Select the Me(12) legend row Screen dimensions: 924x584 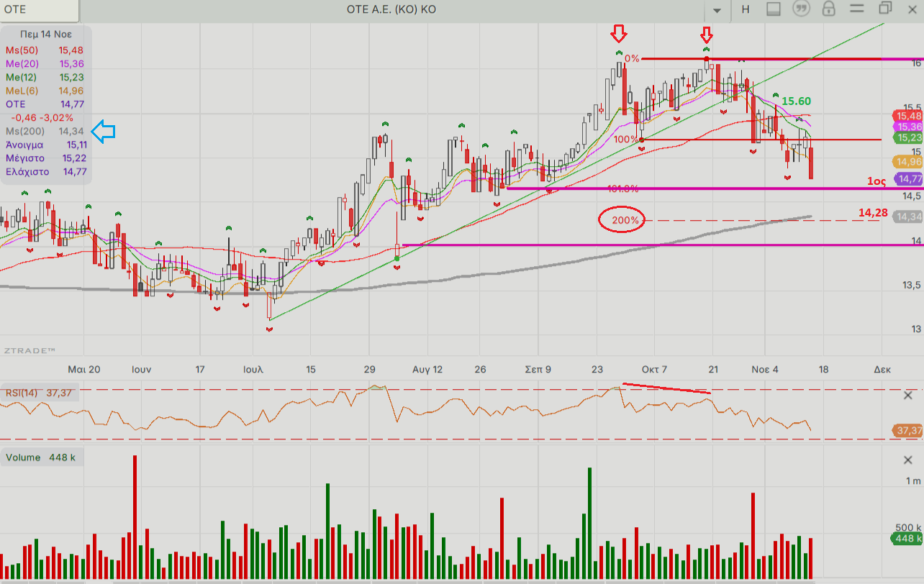tap(45, 77)
